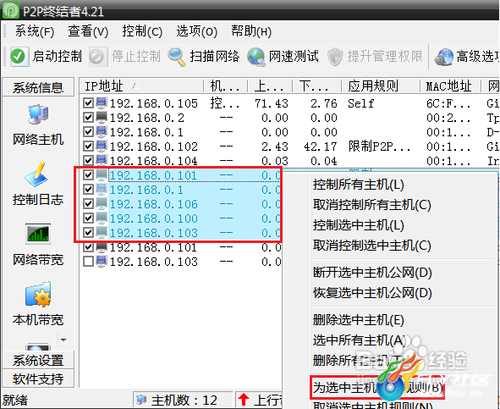Select the 192.168.0.106 IP text
This screenshot has height=409, width=500.
click(x=154, y=204)
